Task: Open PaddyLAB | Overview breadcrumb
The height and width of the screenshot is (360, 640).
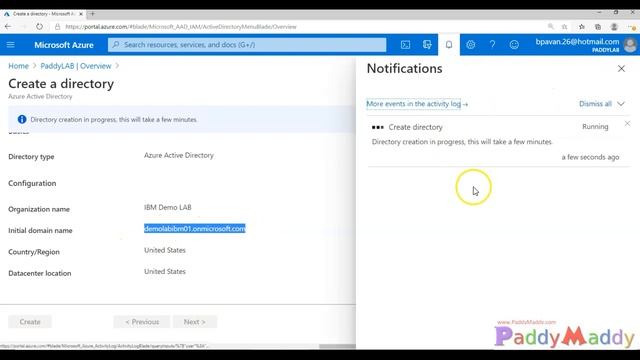Action: point(76,66)
